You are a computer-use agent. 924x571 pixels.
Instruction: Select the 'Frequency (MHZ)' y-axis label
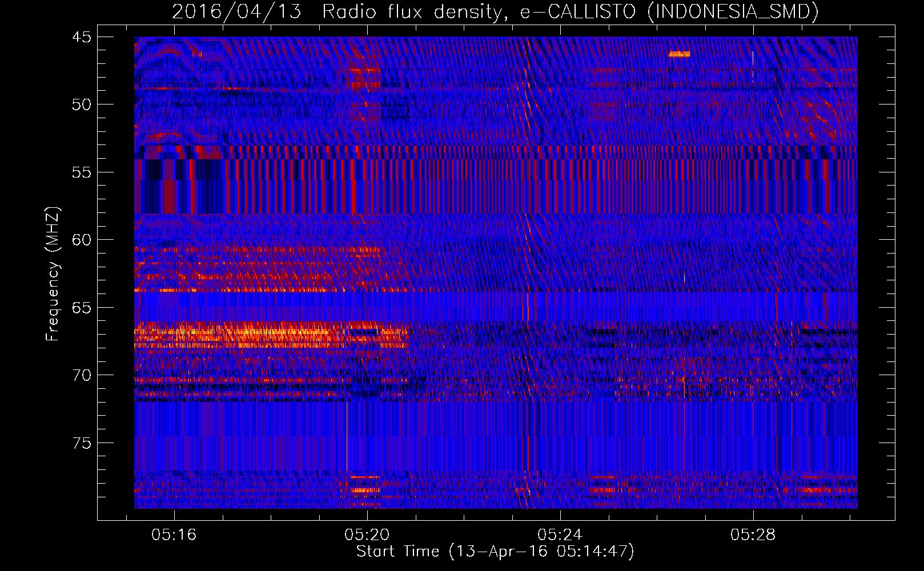click(52, 274)
